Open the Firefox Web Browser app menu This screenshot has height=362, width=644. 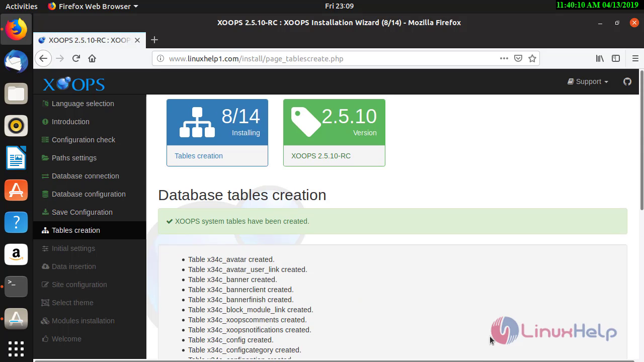click(93, 6)
